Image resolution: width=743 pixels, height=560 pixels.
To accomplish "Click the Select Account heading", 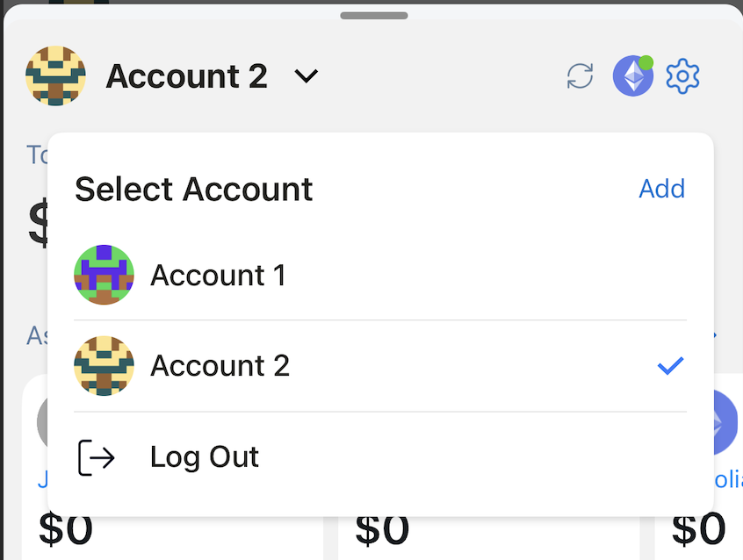I will point(193,190).
